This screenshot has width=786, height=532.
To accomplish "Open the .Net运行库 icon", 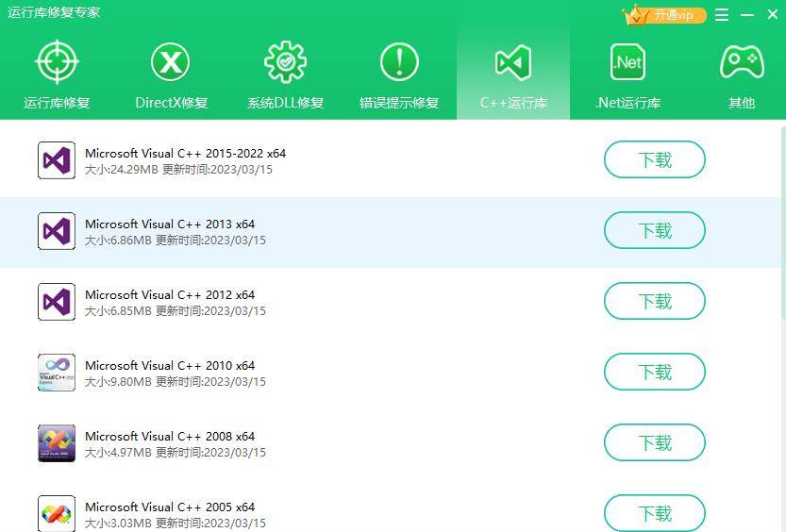I will click(627, 62).
